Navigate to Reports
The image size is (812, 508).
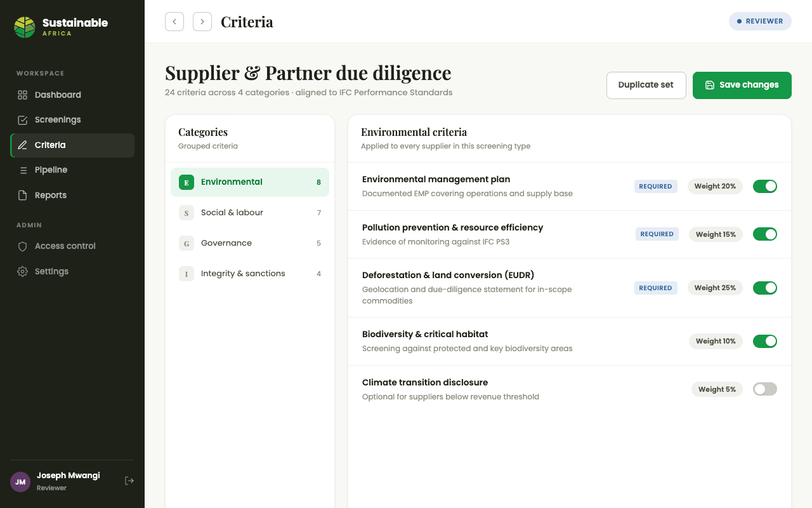click(x=72, y=196)
